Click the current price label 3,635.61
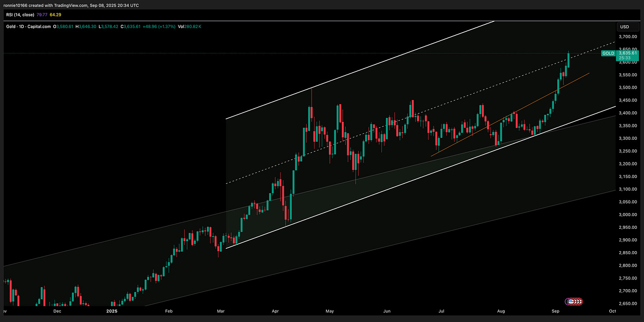 pos(628,53)
